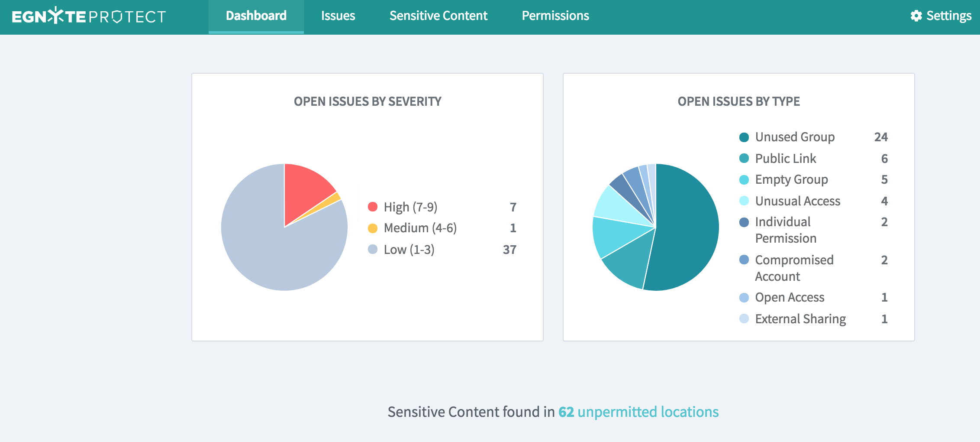Click the red High severity legend dot
The image size is (980, 442).
coord(372,207)
